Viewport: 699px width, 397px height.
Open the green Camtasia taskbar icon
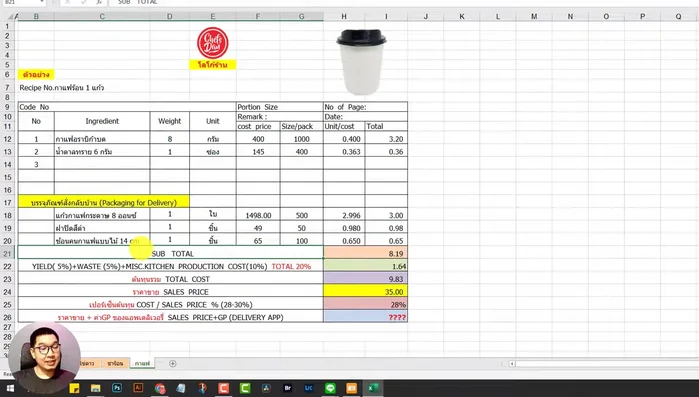pyautogui.click(x=245, y=388)
